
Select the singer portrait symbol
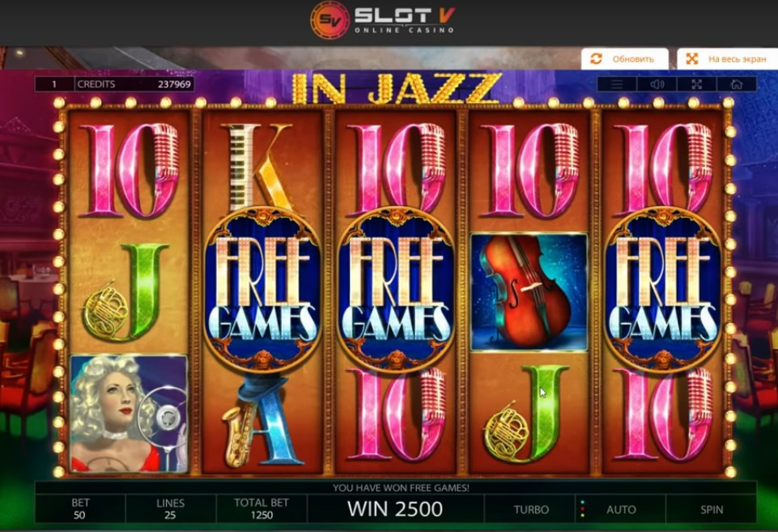click(x=129, y=414)
